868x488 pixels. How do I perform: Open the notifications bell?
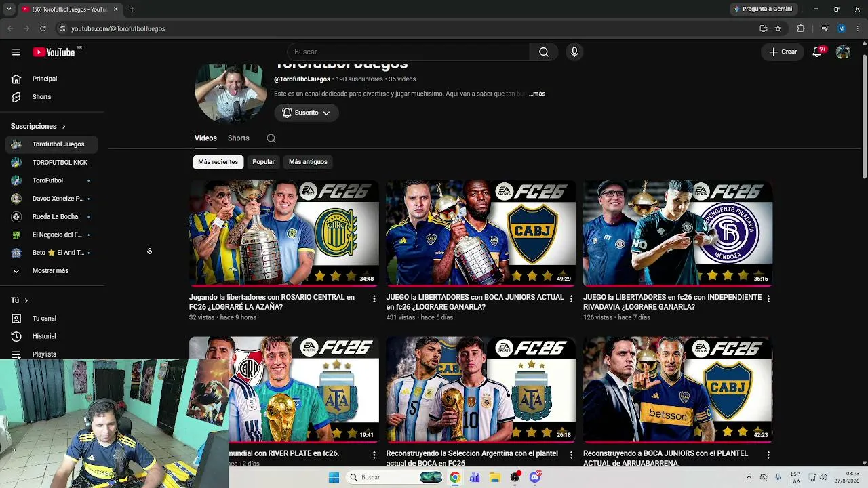click(x=818, y=52)
